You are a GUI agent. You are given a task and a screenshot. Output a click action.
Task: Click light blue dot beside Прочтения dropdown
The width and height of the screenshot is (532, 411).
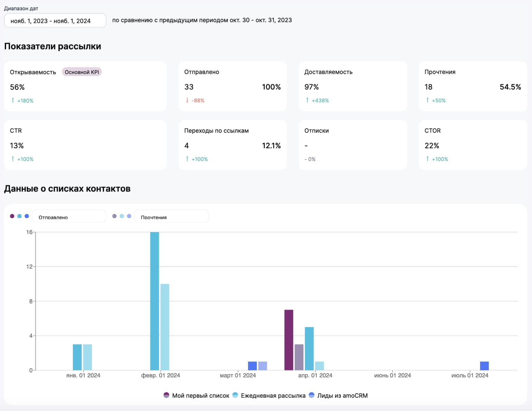[x=129, y=216]
